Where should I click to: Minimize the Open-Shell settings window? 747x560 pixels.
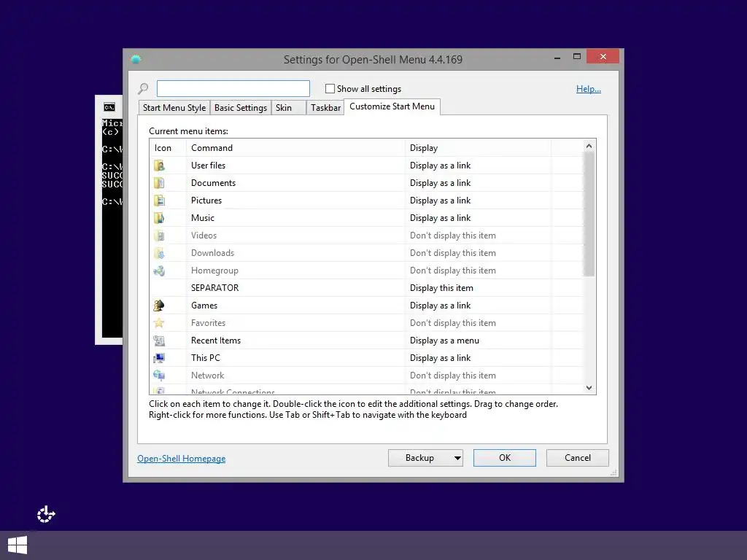pos(557,57)
